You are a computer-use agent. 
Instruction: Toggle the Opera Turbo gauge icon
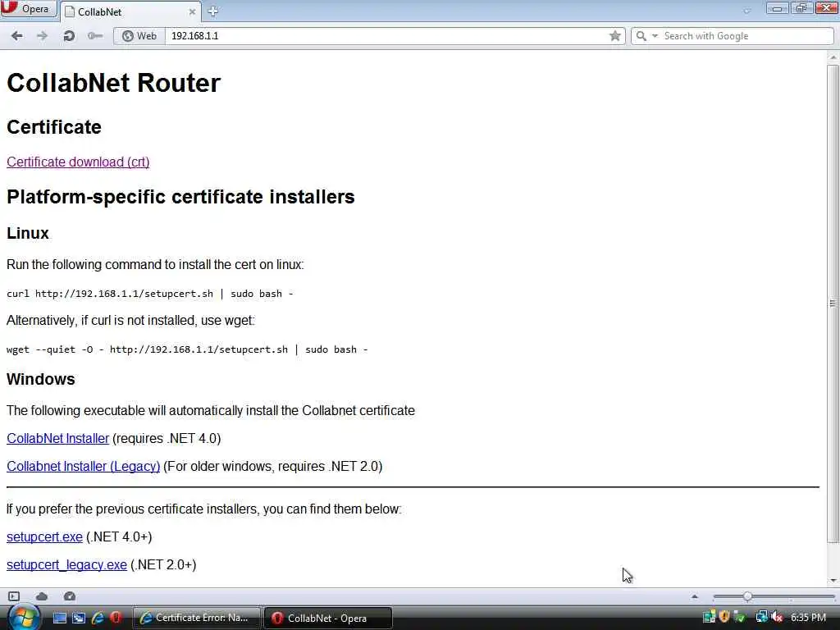70,596
